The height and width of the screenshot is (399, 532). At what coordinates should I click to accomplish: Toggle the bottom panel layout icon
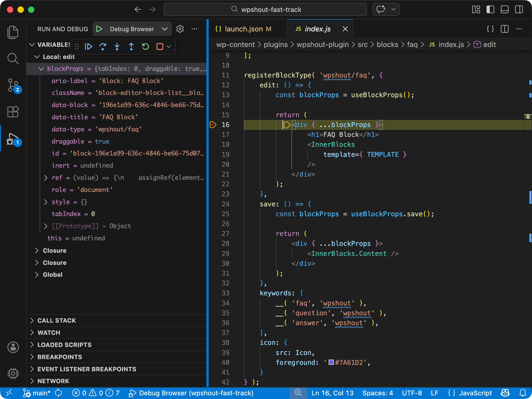(x=504, y=10)
